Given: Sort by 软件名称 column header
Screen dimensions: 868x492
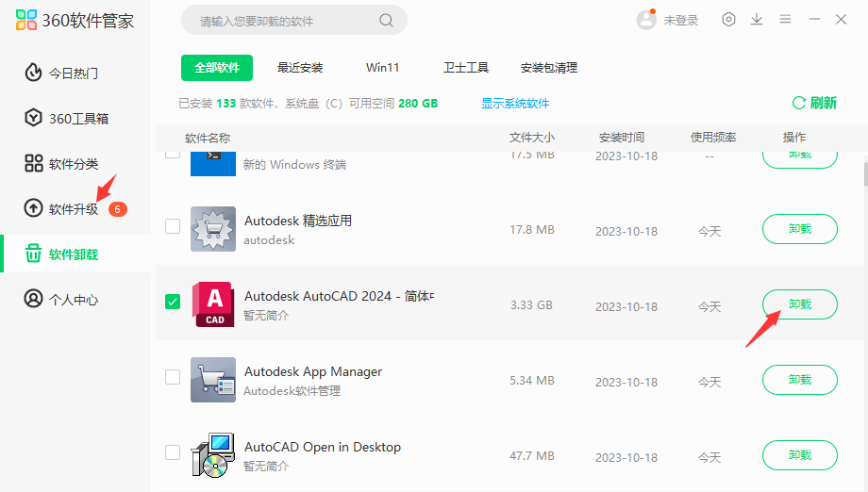Looking at the screenshot, I should point(208,138).
